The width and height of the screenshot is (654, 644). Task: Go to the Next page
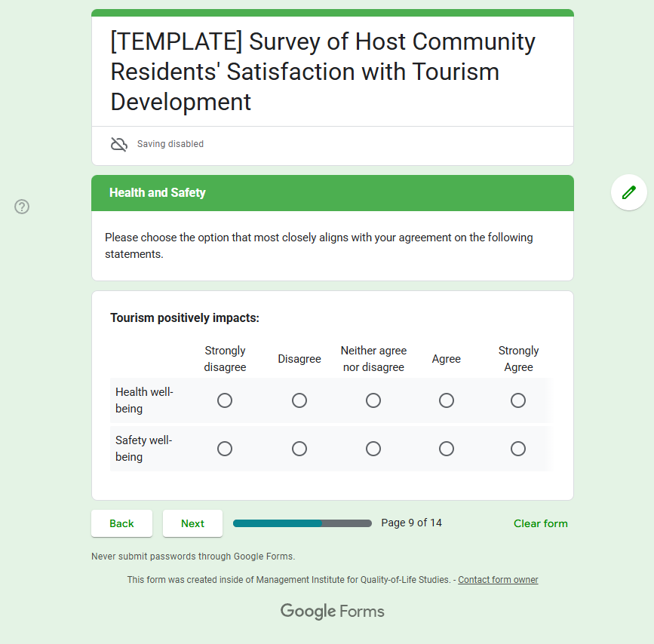tap(192, 523)
